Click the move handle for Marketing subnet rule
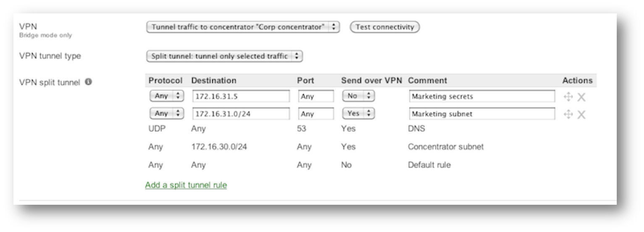The height and width of the screenshot is (232, 644). [x=568, y=115]
